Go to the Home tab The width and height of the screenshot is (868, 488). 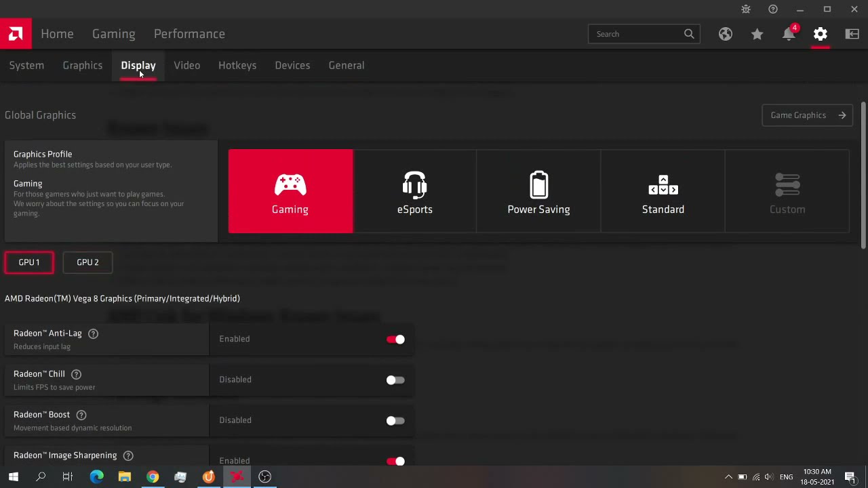point(57,34)
